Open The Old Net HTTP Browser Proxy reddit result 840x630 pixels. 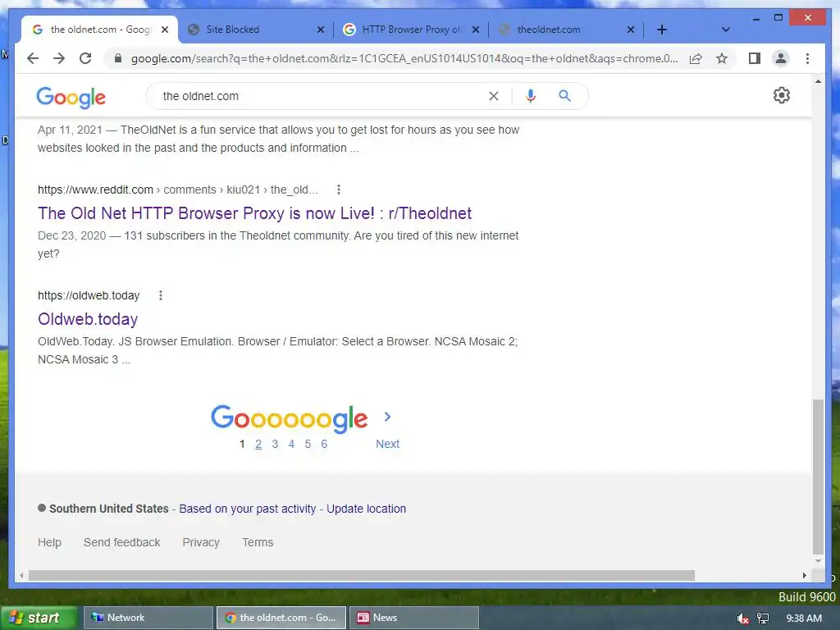click(x=254, y=213)
